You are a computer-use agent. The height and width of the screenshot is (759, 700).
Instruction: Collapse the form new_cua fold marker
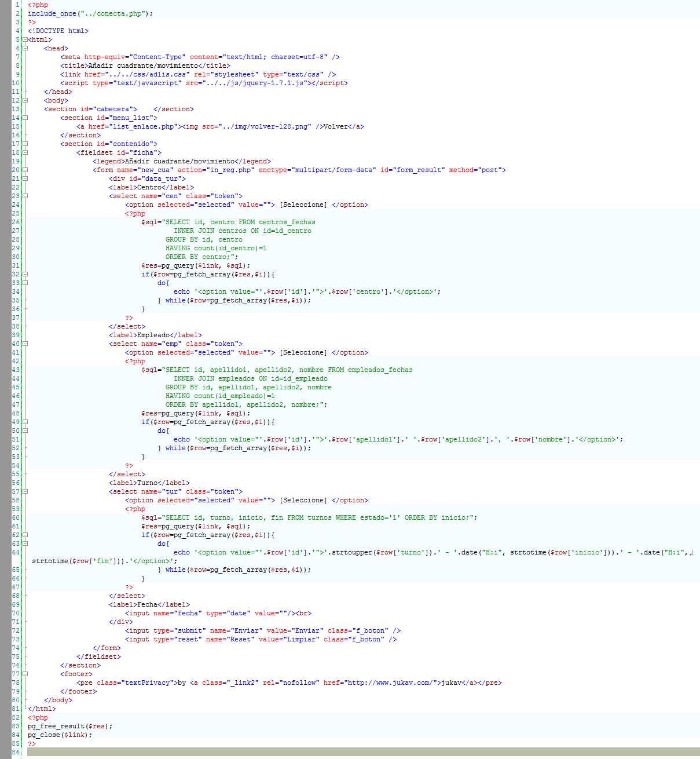[25, 170]
